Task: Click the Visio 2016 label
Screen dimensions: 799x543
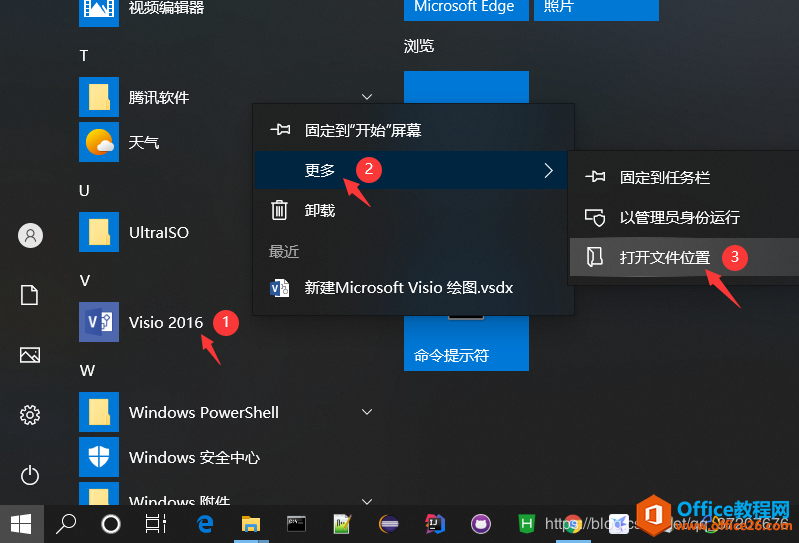Action: [166, 322]
